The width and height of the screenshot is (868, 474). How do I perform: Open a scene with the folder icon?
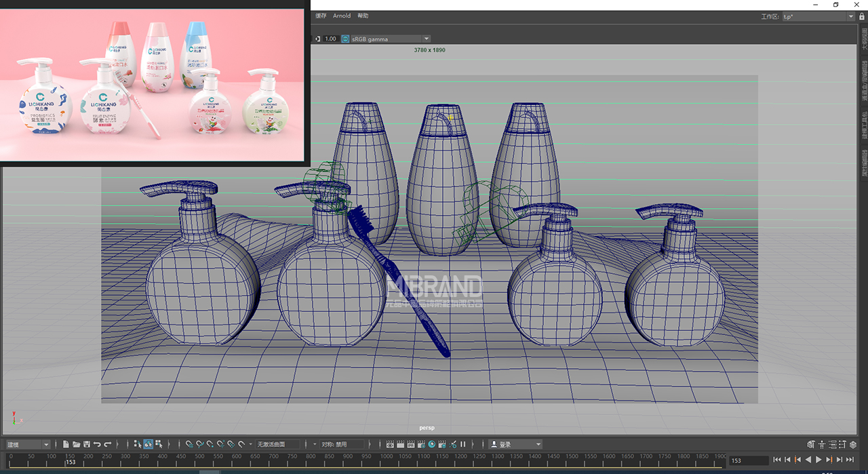77,444
